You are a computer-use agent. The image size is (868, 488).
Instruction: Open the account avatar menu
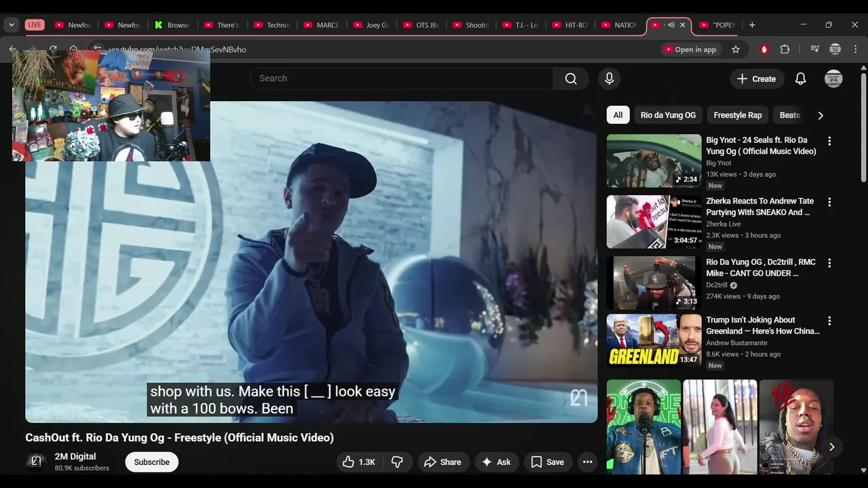[x=833, y=79]
